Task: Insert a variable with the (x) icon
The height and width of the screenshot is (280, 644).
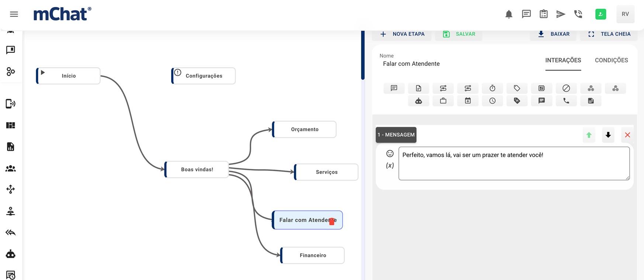Action: point(390,165)
